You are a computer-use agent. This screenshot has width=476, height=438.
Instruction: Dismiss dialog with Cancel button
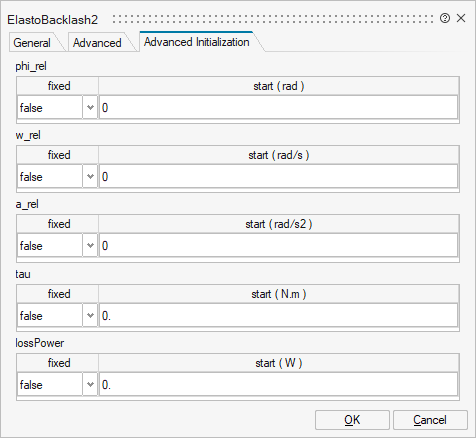[430, 420]
